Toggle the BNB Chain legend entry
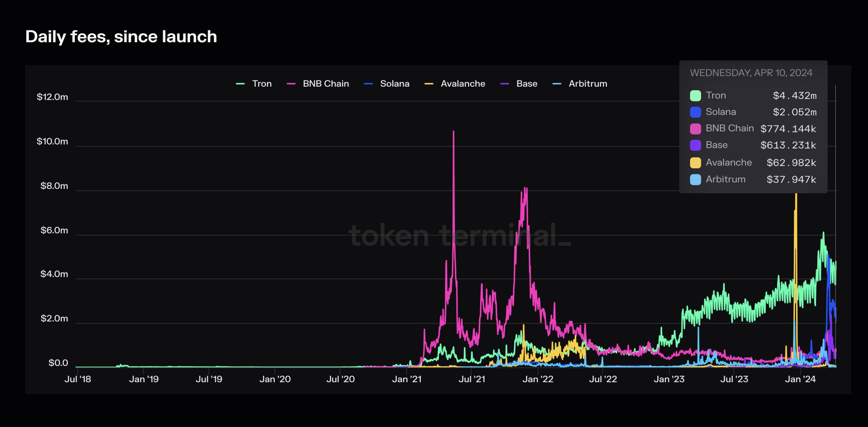868x427 pixels. coord(325,84)
